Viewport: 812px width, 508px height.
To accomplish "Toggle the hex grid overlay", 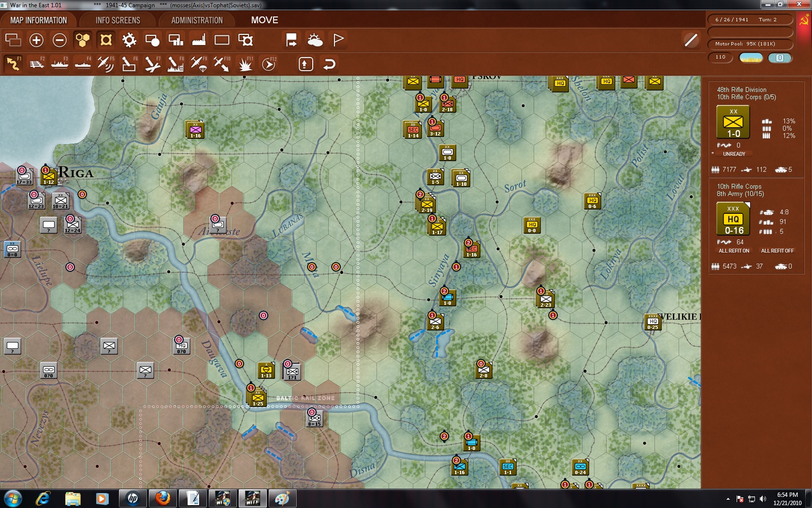I will [83, 40].
